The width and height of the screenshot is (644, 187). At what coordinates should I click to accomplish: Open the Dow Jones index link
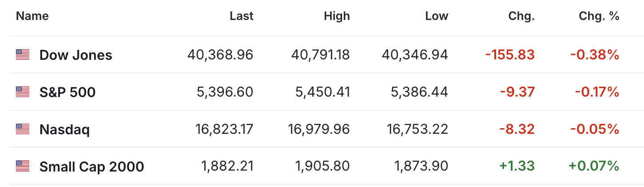(76, 55)
